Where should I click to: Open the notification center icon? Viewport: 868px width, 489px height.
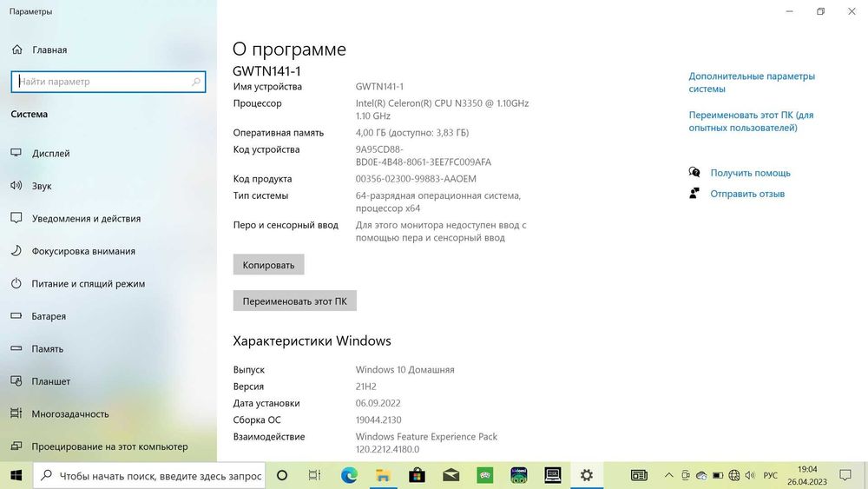pos(845,475)
